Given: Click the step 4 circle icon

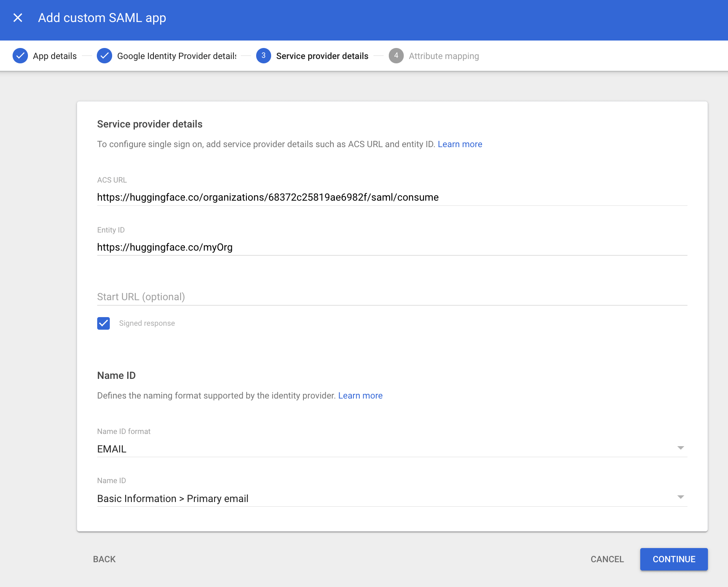Looking at the screenshot, I should click(396, 56).
